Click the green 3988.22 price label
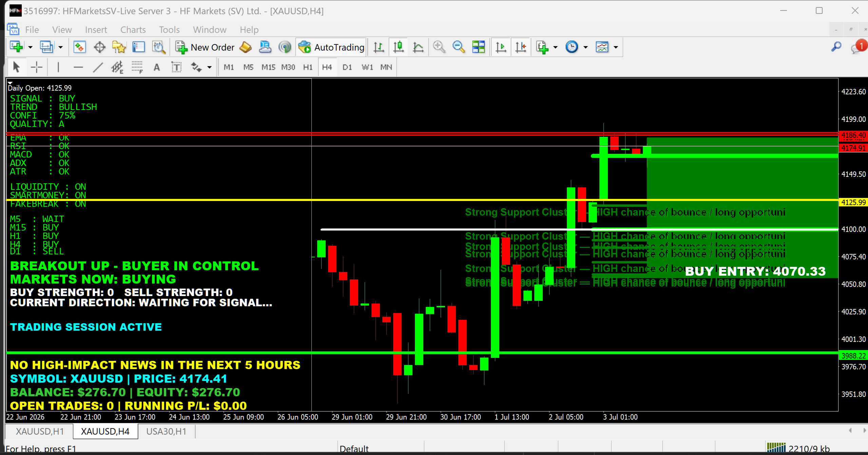Image resolution: width=868 pixels, height=455 pixels. click(x=853, y=356)
